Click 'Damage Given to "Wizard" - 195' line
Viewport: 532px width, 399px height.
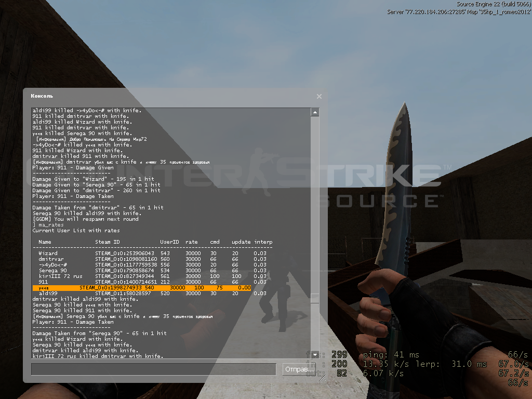94,179
